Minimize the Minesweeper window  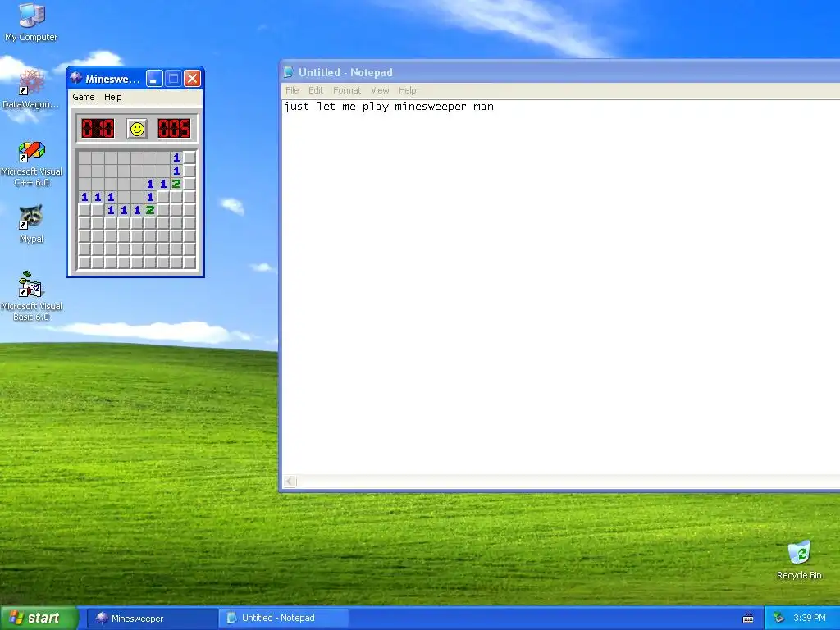pyautogui.click(x=154, y=79)
